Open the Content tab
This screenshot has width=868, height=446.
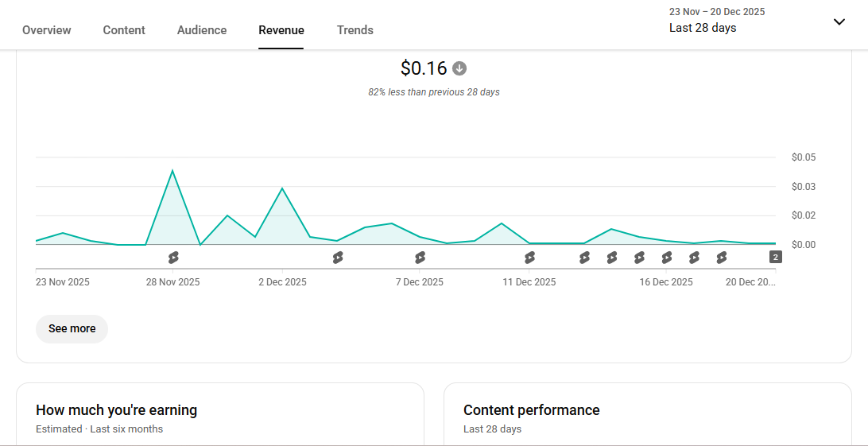124,30
